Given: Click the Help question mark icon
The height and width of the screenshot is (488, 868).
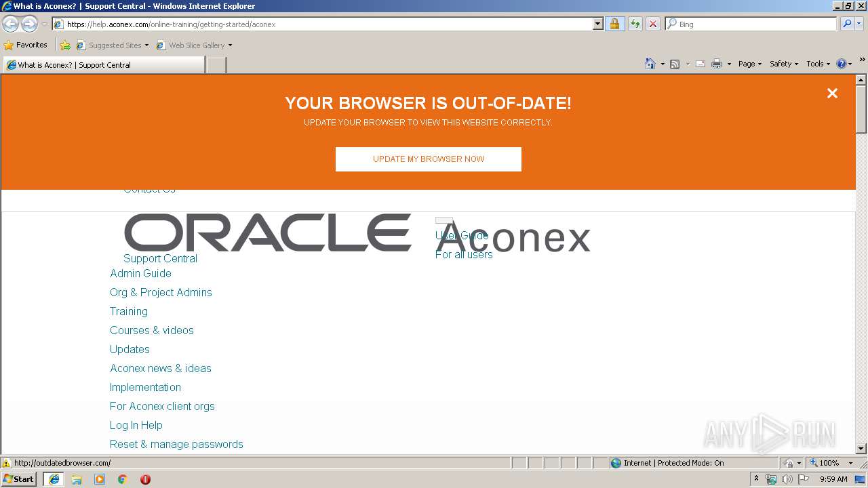Looking at the screenshot, I should tap(842, 64).
